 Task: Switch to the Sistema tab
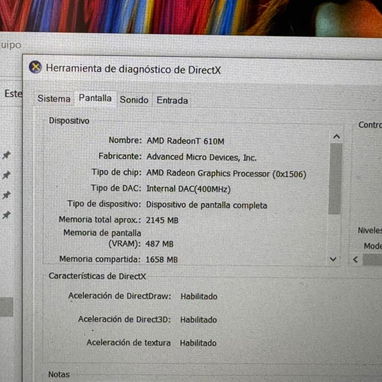[54, 99]
